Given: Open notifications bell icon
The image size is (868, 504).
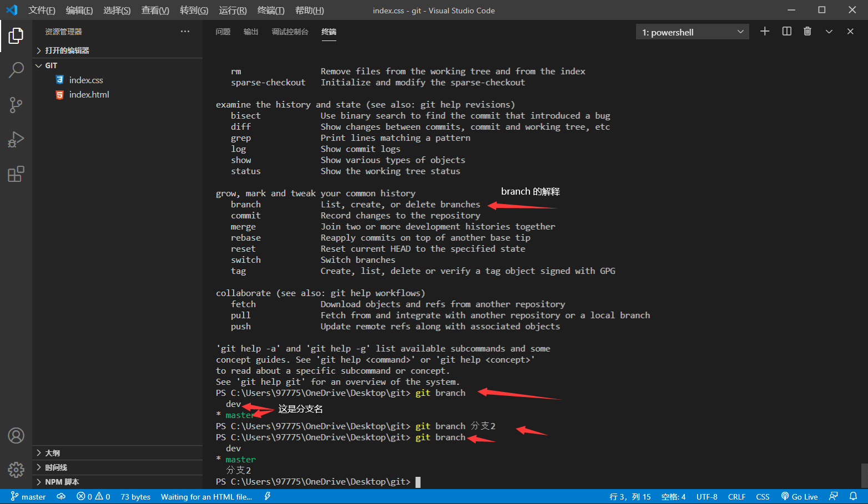Looking at the screenshot, I should pyautogui.click(x=854, y=497).
